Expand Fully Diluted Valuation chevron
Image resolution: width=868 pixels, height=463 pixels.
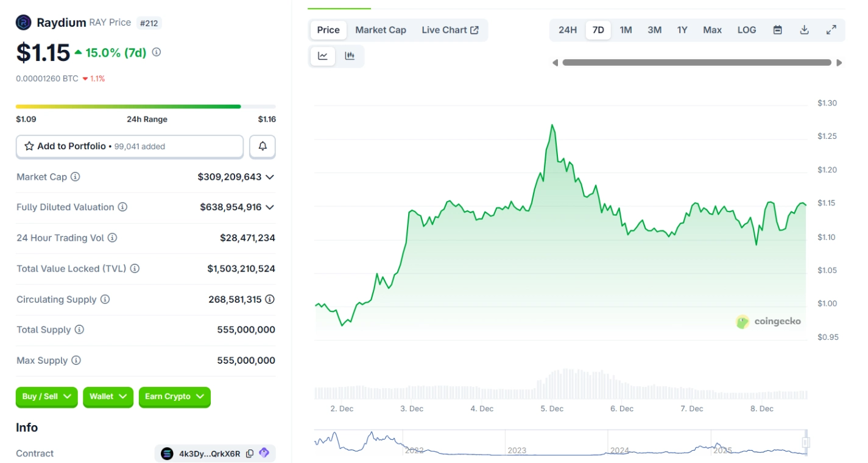[270, 207]
